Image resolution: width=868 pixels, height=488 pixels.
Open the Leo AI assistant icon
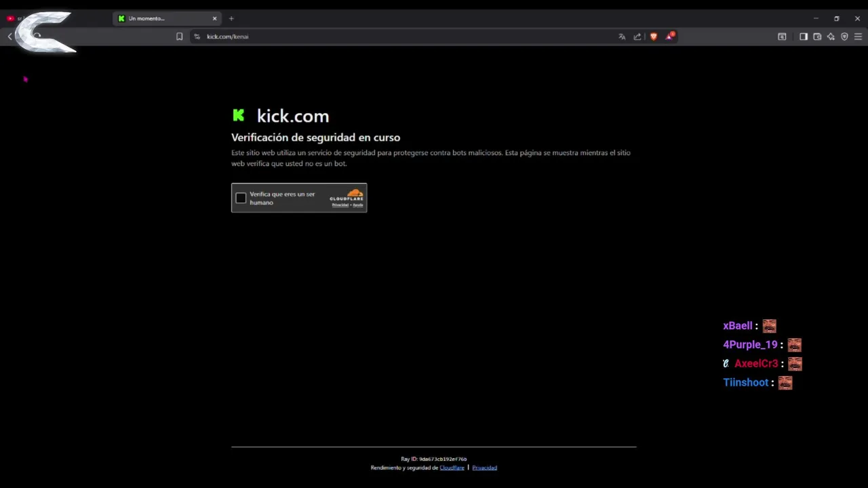point(831,37)
